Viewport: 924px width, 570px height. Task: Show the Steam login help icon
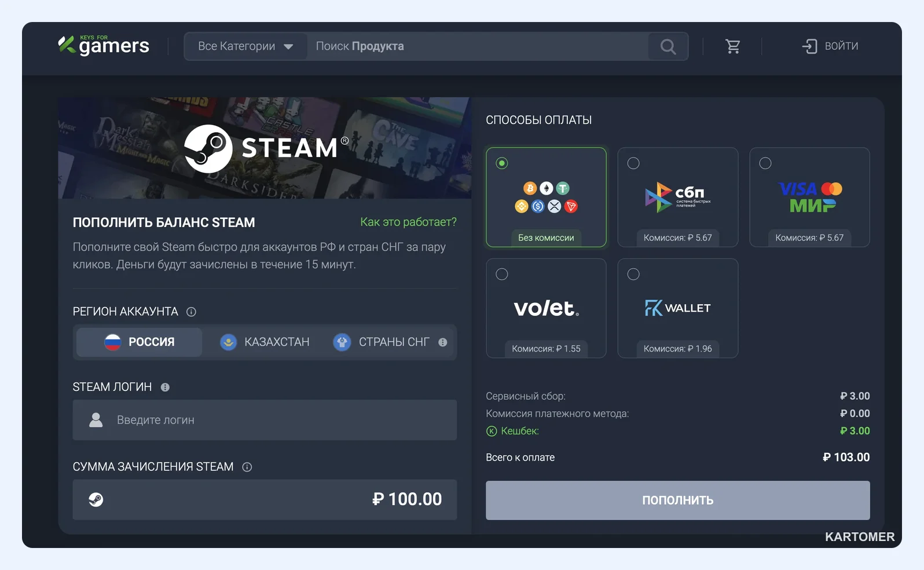pos(165,387)
